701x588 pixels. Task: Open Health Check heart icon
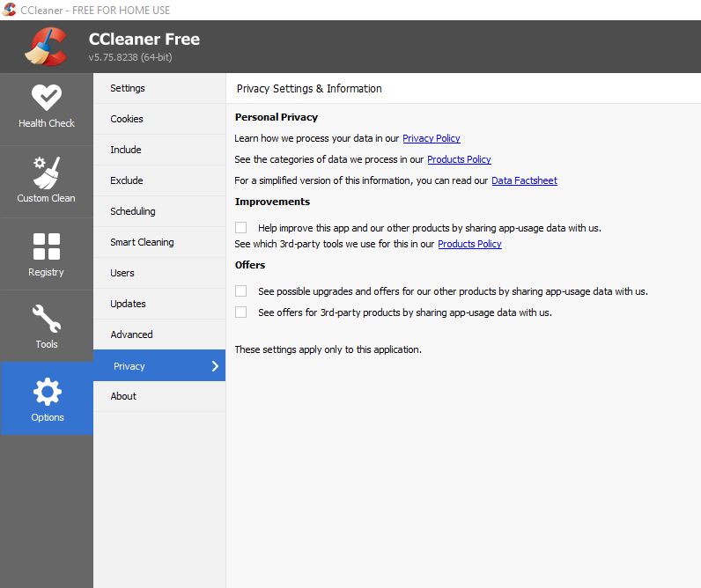(x=47, y=98)
